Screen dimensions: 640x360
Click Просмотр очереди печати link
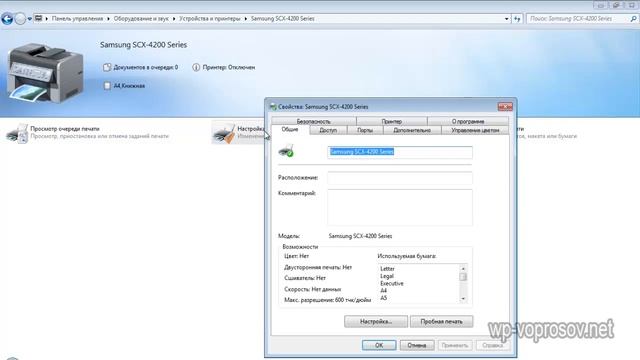click(64, 129)
